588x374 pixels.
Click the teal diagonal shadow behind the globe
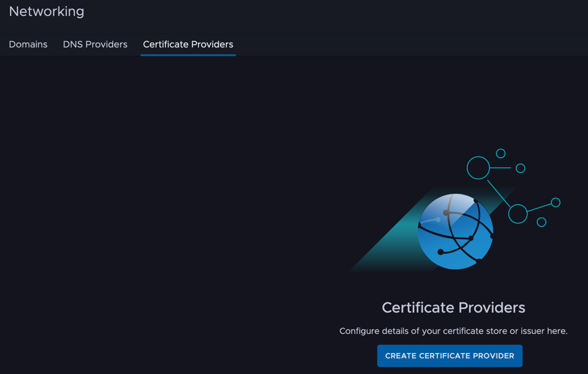pyautogui.click(x=390, y=240)
